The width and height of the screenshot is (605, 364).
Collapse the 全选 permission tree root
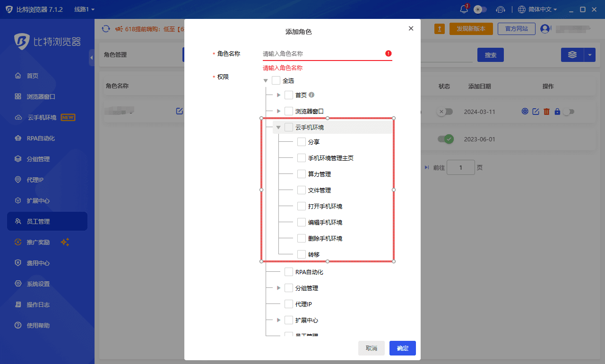point(266,81)
